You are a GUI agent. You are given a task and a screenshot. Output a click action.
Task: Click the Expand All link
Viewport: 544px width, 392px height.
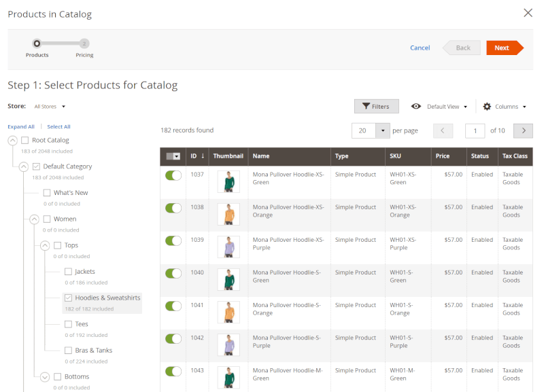click(21, 126)
